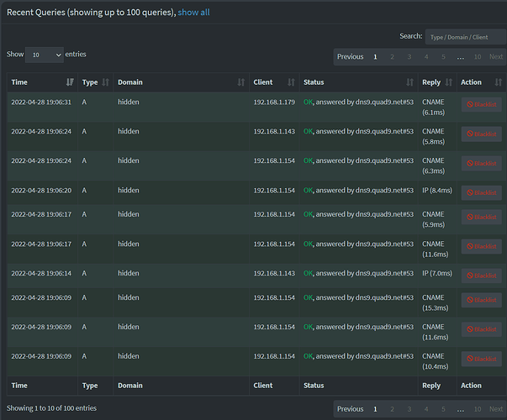Sort table by Type column sort icon

(x=105, y=82)
